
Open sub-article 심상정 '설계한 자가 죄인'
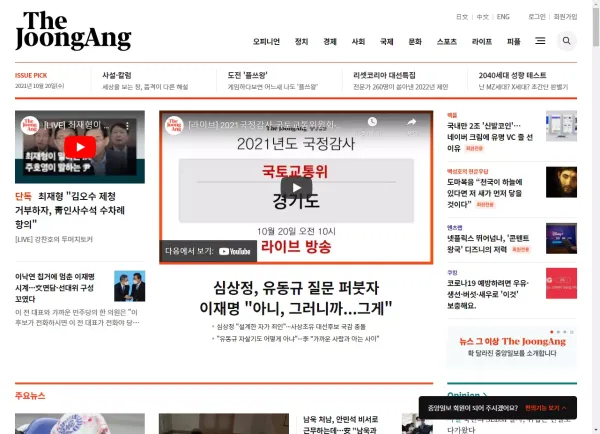pos(289,326)
